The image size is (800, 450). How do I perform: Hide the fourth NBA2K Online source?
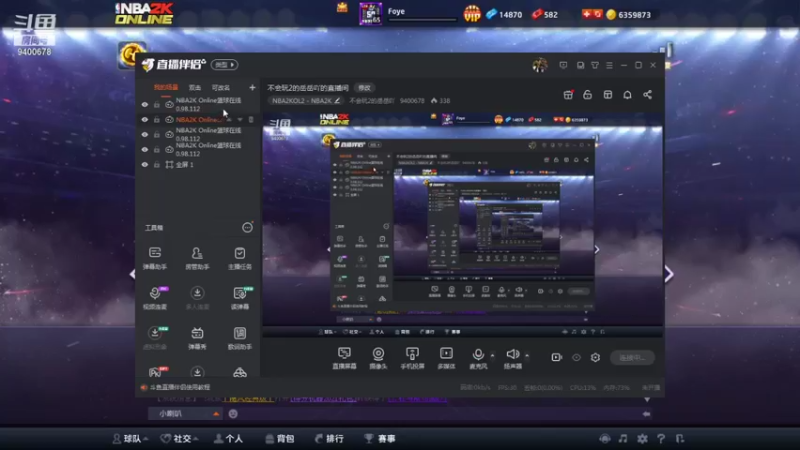(145, 149)
